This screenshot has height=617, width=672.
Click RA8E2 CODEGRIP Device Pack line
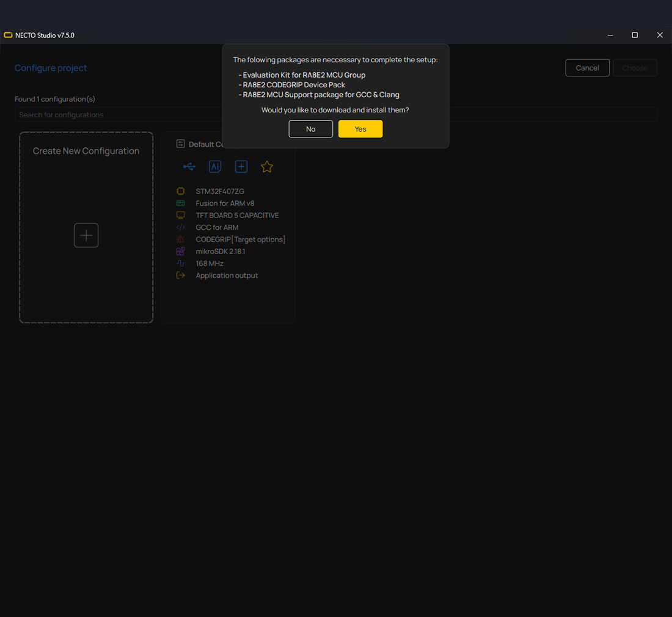tap(292, 85)
